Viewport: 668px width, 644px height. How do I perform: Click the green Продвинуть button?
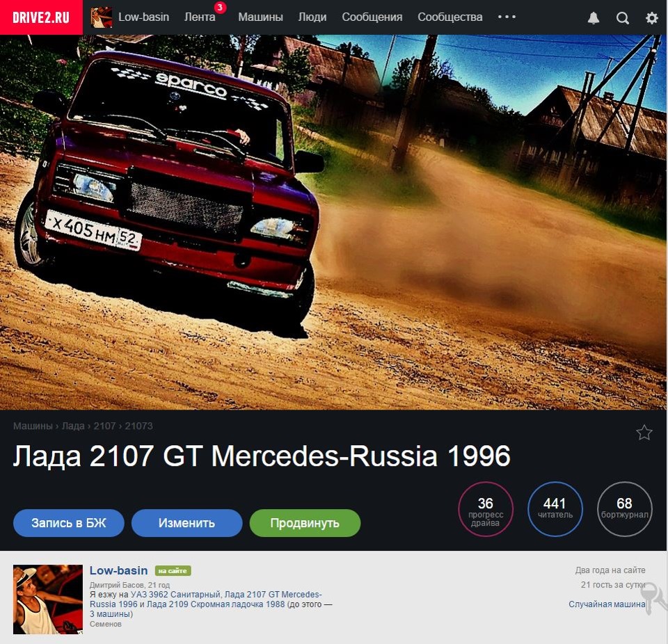click(x=305, y=522)
